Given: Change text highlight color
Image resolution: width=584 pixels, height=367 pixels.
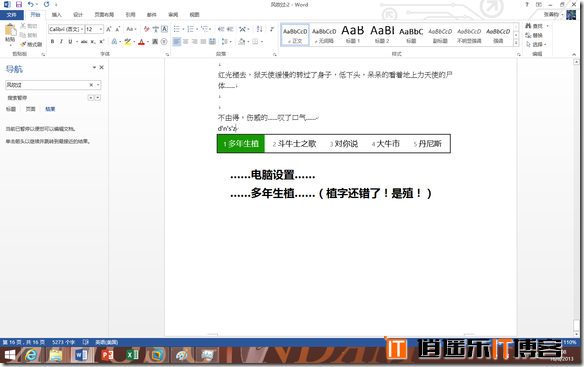Looking at the screenshot, I should 128,42.
